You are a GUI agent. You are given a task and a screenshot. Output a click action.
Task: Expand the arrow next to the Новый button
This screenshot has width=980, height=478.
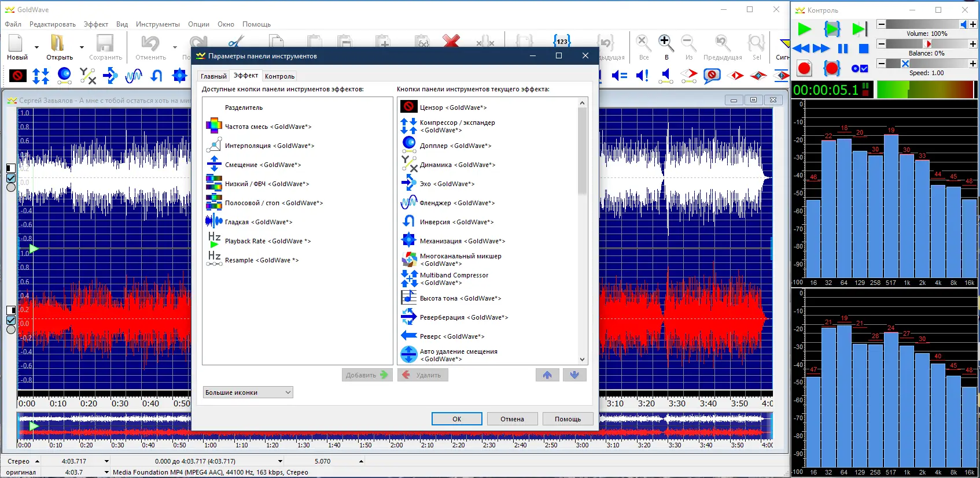[36, 47]
